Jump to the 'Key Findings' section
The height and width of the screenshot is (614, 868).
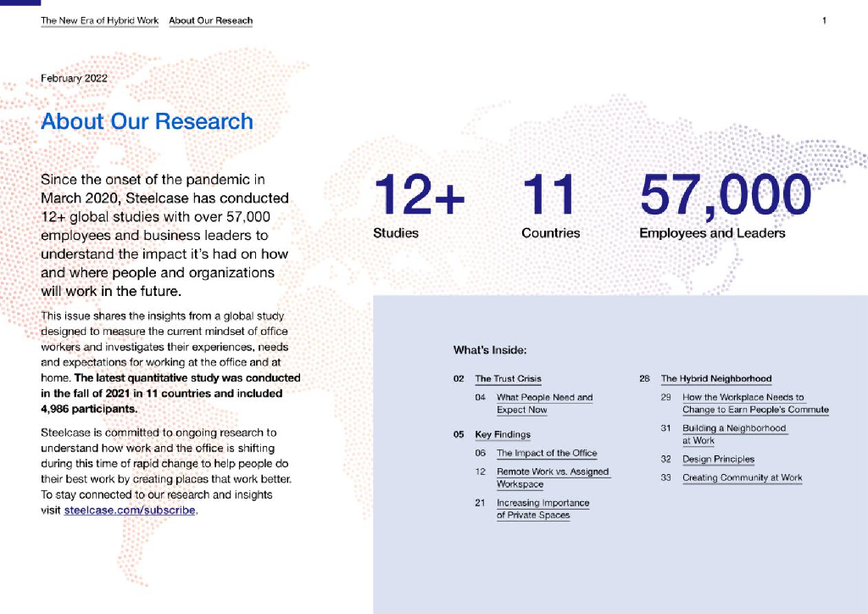click(x=503, y=435)
